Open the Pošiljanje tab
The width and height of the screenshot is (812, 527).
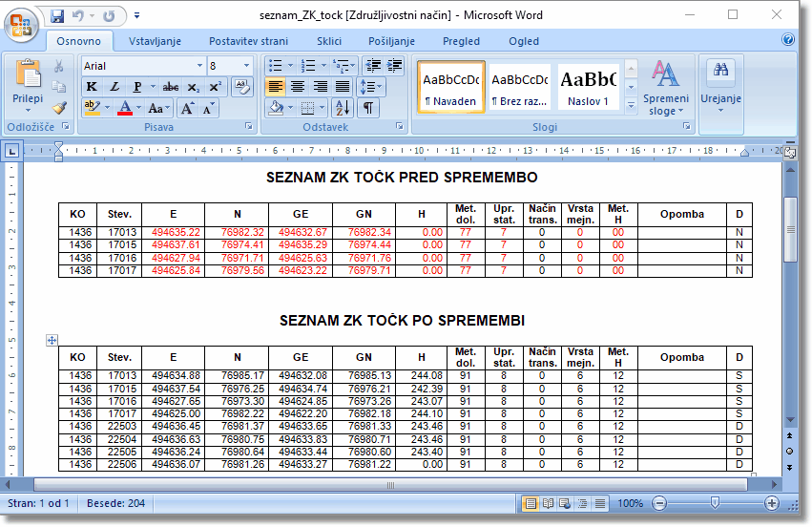click(x=391, y=41)
